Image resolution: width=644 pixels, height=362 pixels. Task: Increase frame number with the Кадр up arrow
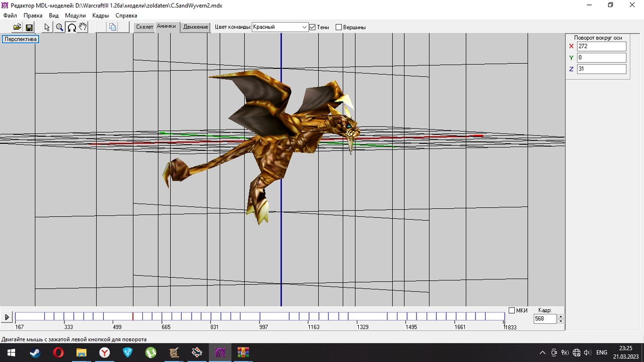(x=561, y=316)
